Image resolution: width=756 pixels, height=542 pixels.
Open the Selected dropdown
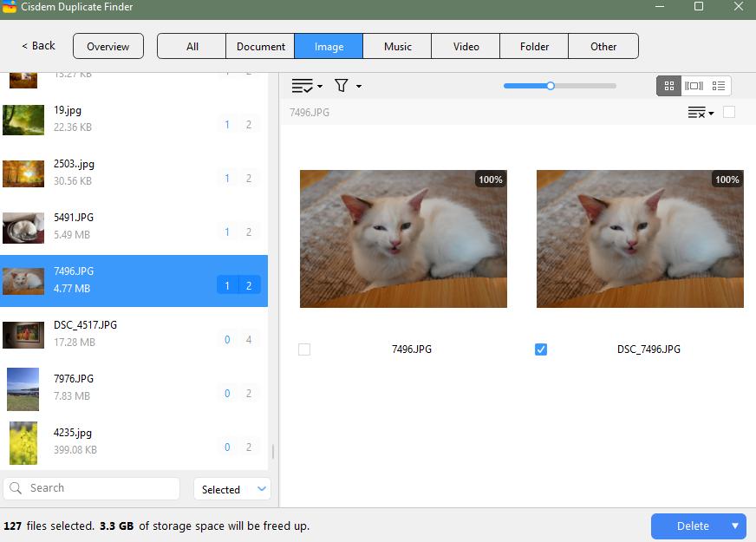pos(231,488)
